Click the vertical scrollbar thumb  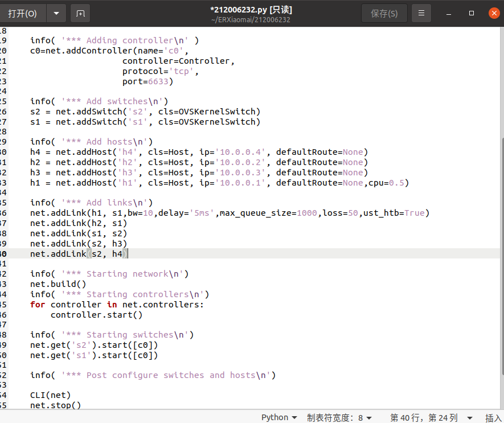coord(502,257)
